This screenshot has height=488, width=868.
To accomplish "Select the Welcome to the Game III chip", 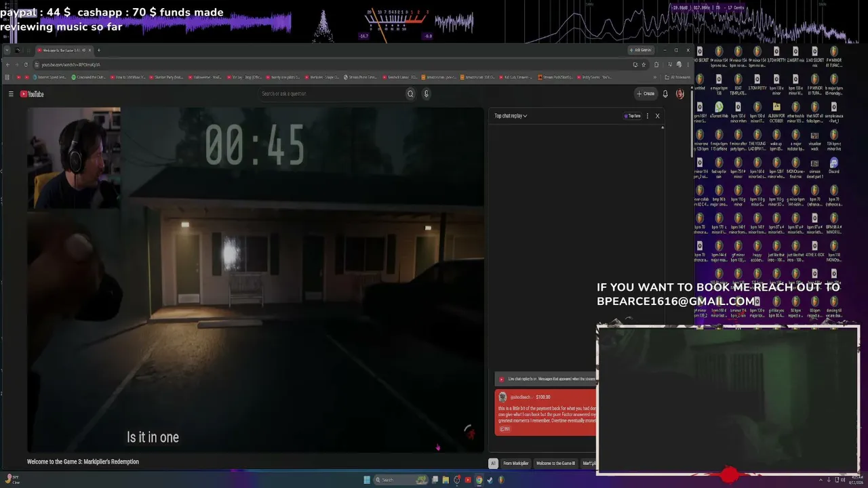I will click(x=555, y=464).
